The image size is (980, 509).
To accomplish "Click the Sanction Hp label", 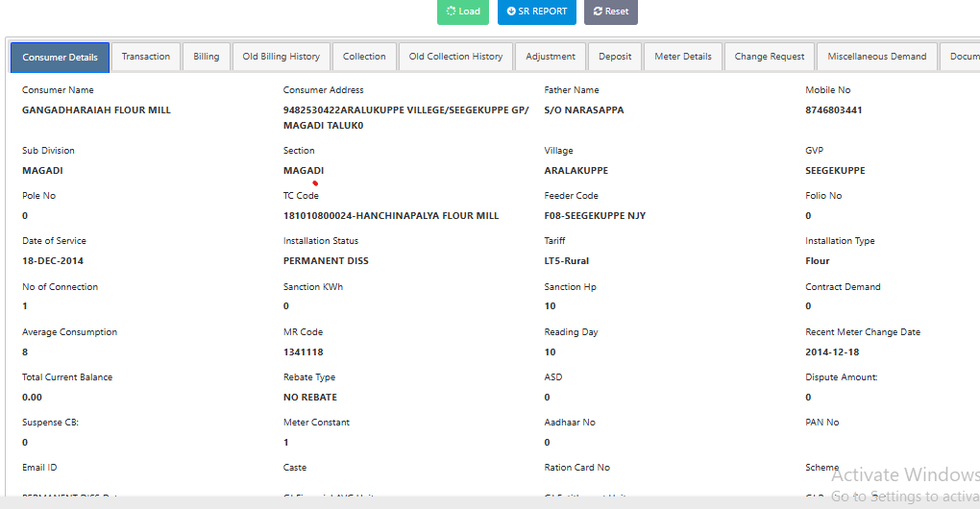I will pos(570,286).
